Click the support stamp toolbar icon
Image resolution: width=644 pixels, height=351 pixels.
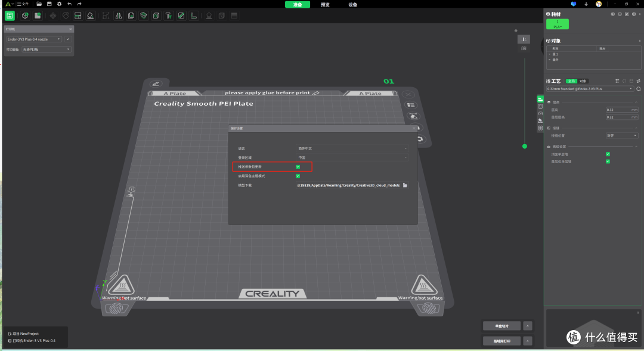(x=209, y=16)
